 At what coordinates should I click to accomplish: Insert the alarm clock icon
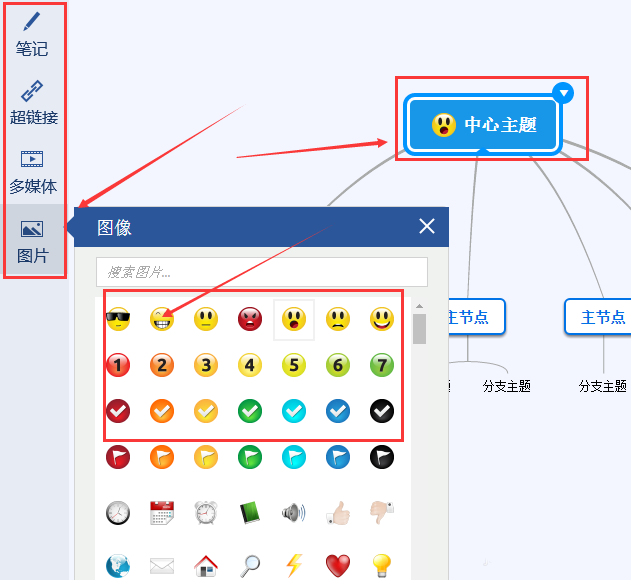pyautogui.click(x=206, y=513)
